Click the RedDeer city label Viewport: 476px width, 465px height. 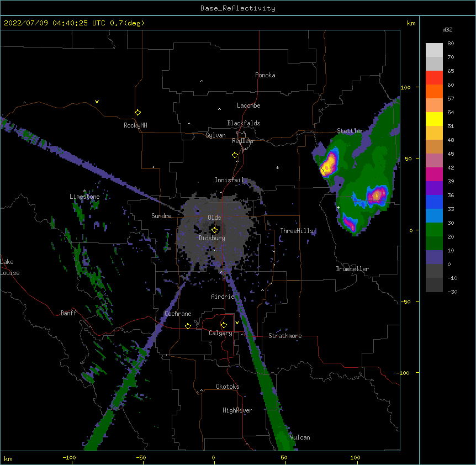point(243,141)
